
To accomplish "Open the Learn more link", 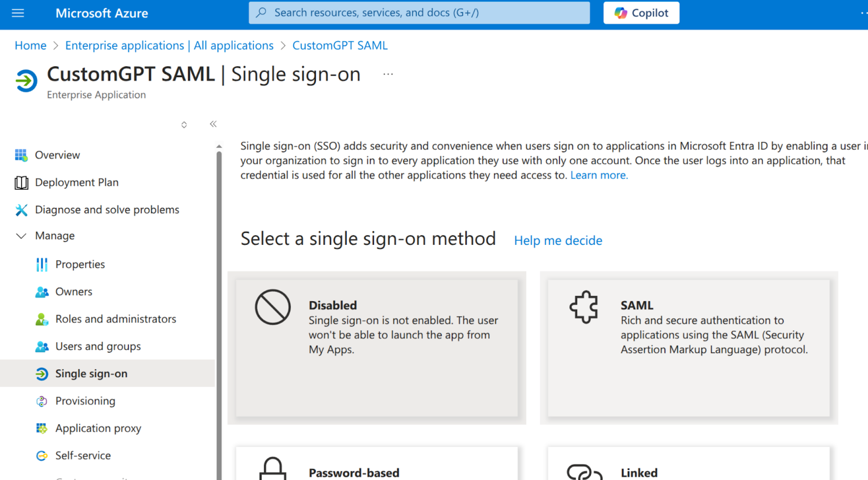I will tap(599, 175).
